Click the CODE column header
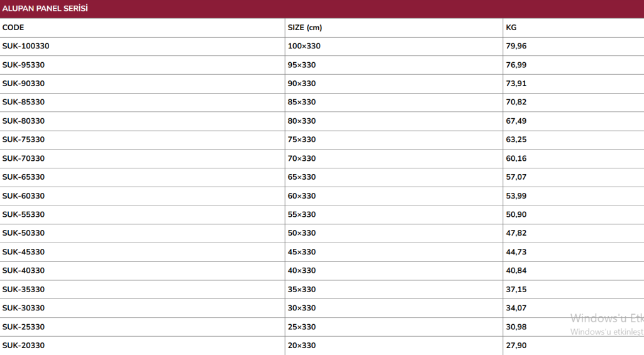644x355 pixels. coord(13,28)
